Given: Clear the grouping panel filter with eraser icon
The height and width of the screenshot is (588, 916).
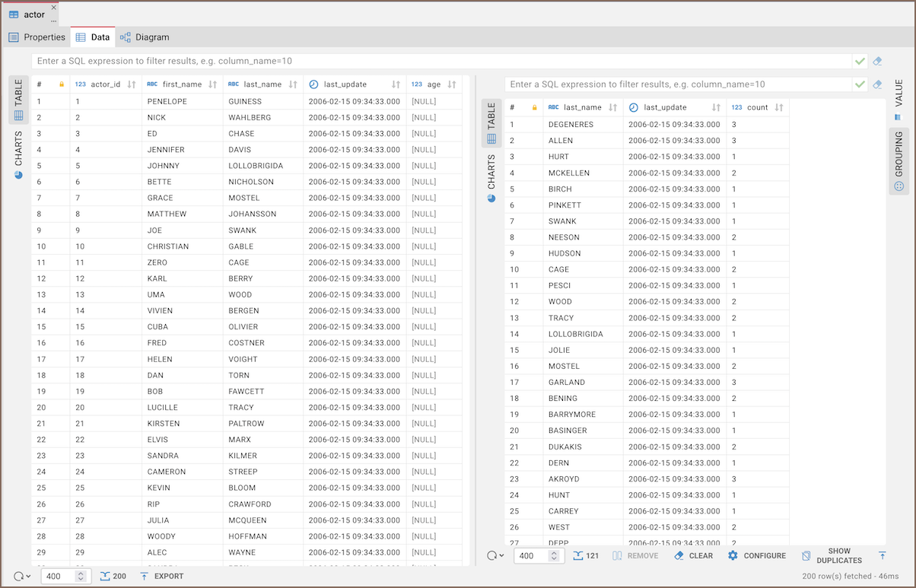Looking at the screenshot, I should (x=877, y=84).
